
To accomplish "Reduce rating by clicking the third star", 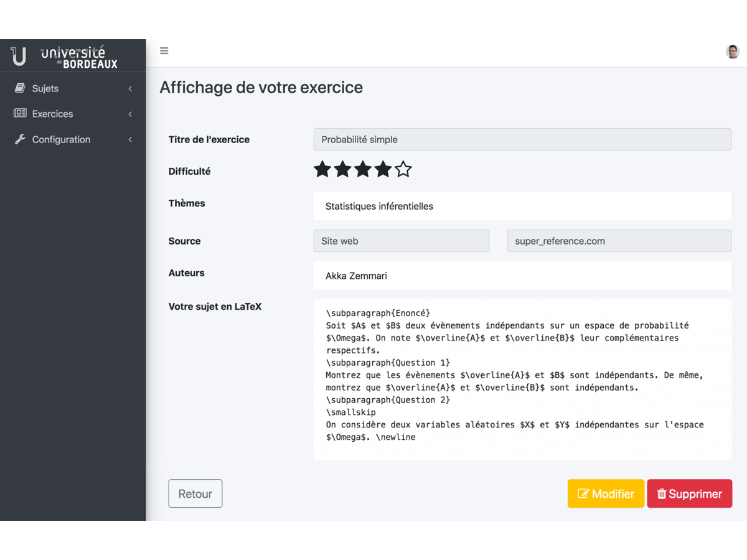I will (x=363, y=169).
